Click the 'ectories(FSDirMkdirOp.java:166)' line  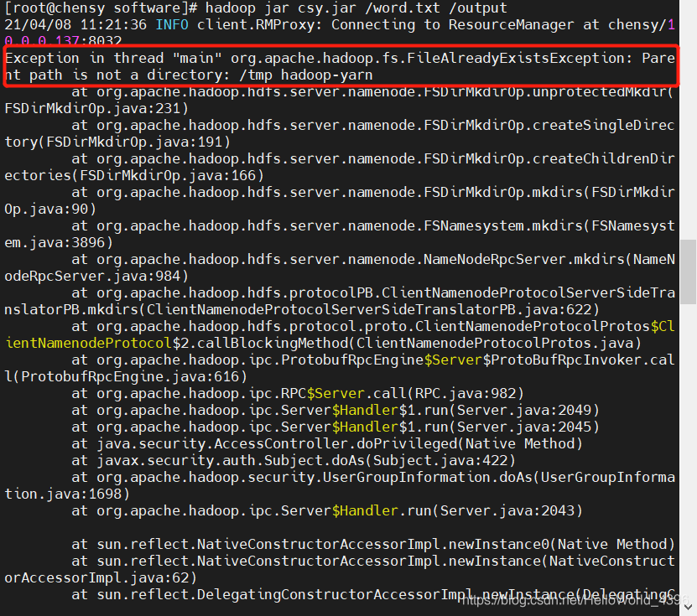coord(134,176)
